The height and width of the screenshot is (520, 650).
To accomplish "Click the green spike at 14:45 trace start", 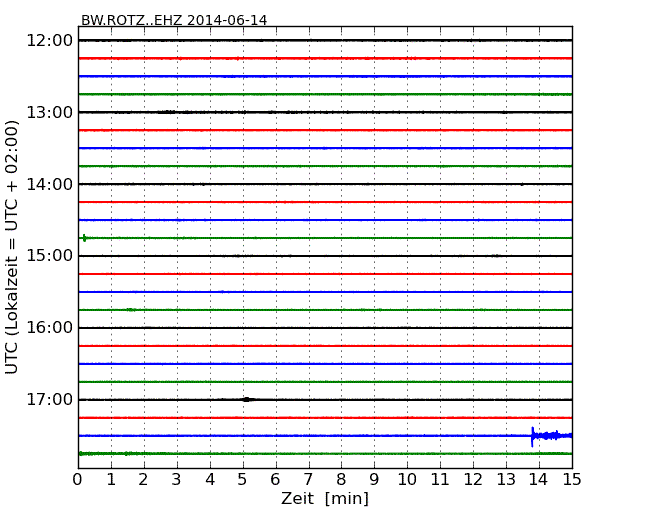I will pyautogui.click(x=85, y=238).
